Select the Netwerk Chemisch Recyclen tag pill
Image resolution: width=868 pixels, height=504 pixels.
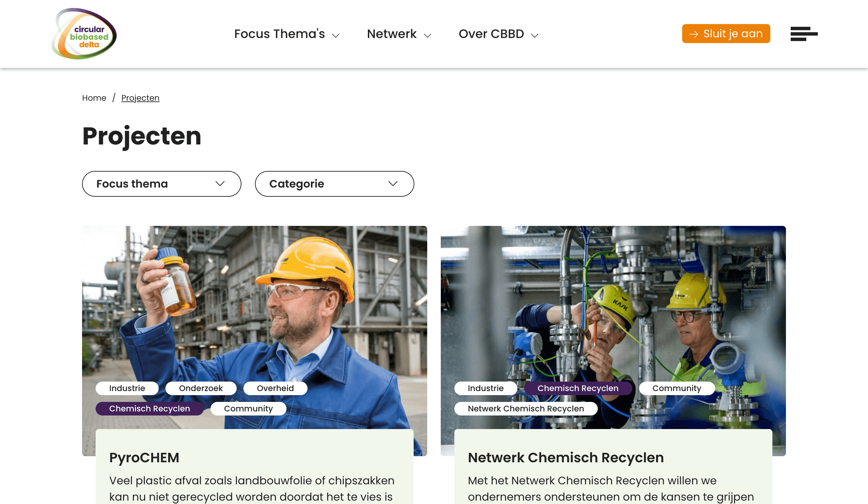(x=526, y=409)
